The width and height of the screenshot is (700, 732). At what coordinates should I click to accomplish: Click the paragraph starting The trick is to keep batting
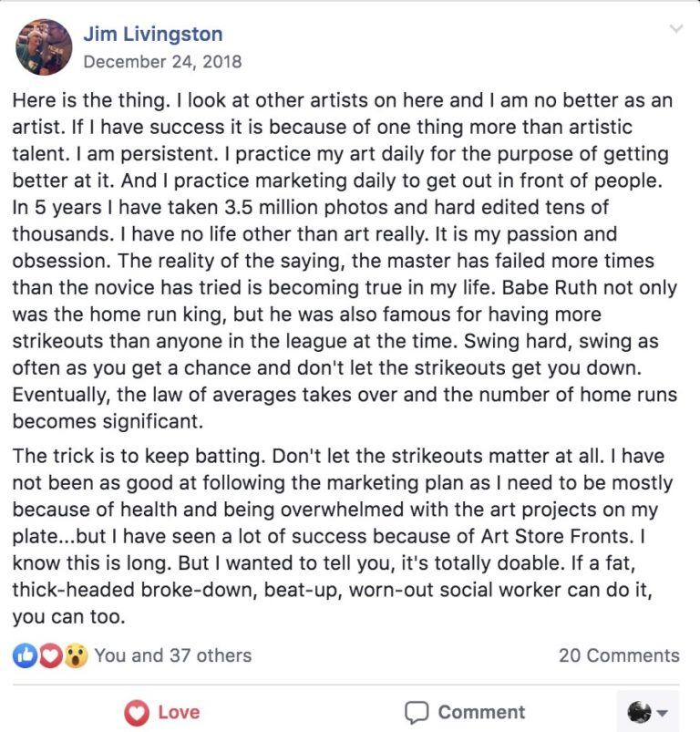pyautogui.click(x=343, y=536)
